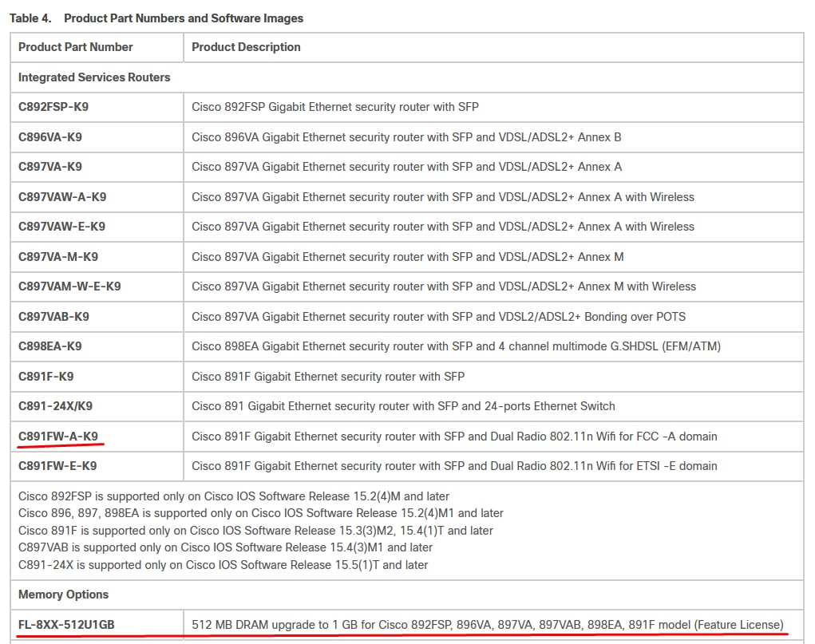This screenshot has width=815, height=644.
Task: Select the 896VA Annex B description
Action: pos(406,137)
